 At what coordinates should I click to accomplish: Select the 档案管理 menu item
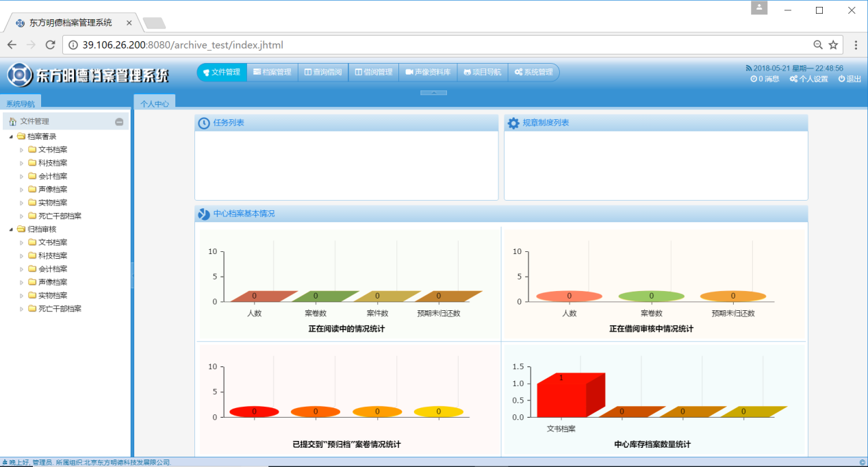pos(272,72)
